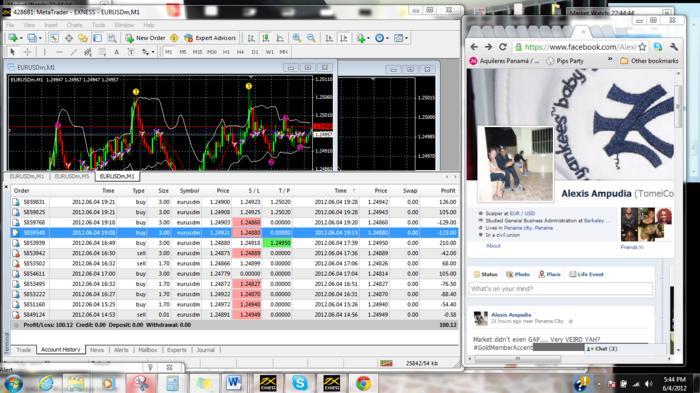Switch to the Journal tab
This screenshot has height=393, width=700.
tap(206, 350)
